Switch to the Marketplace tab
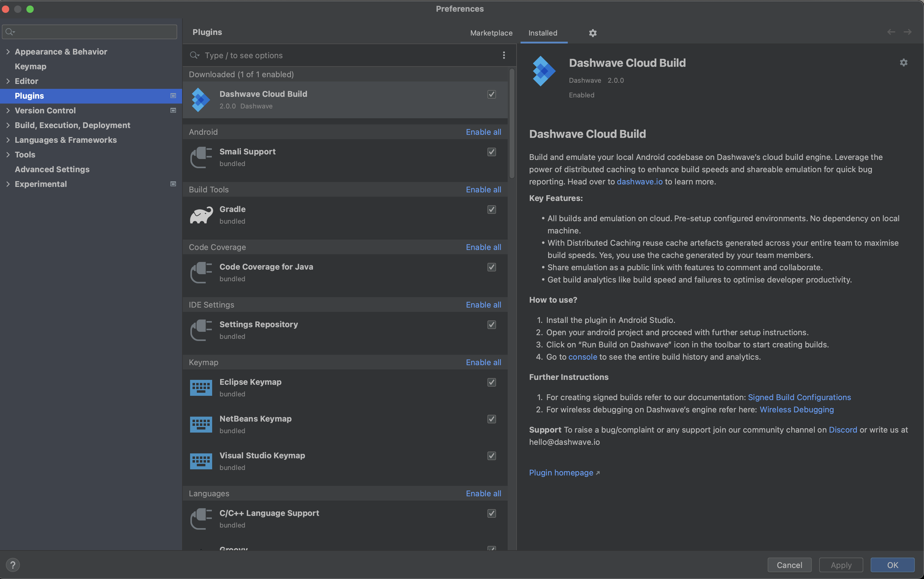This screenshot has height=579, width=924. pos(491,33)
